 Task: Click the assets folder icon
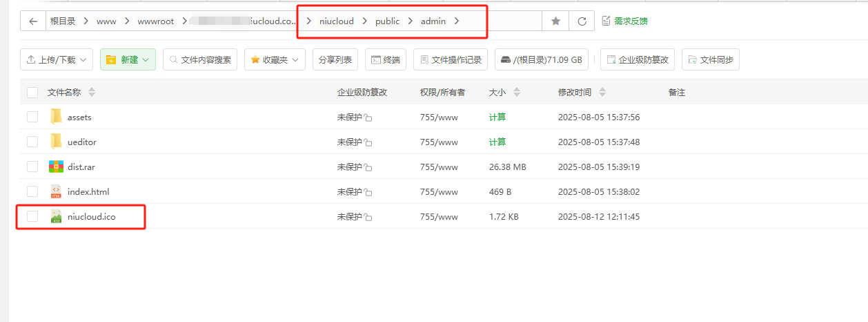point(56,117)
